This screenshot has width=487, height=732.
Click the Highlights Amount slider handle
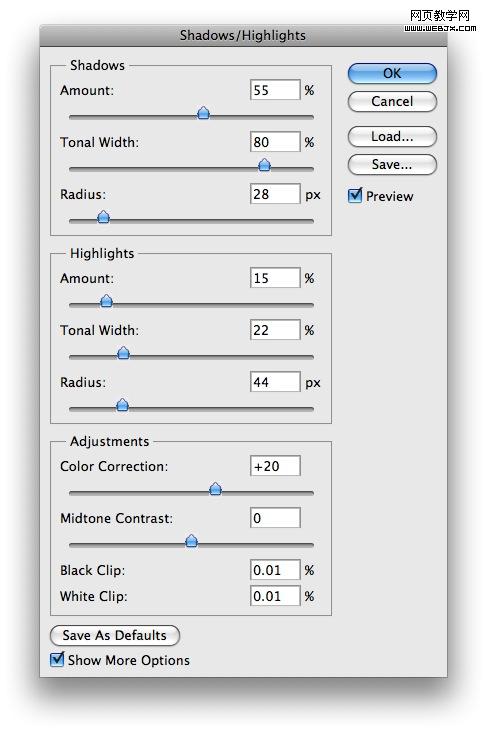106,301
